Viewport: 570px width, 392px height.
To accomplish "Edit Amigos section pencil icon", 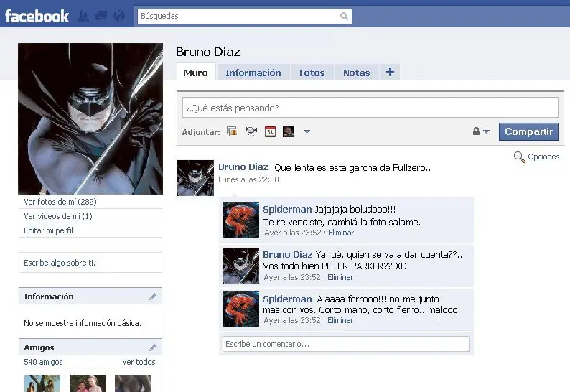I will tap(153, 347).
